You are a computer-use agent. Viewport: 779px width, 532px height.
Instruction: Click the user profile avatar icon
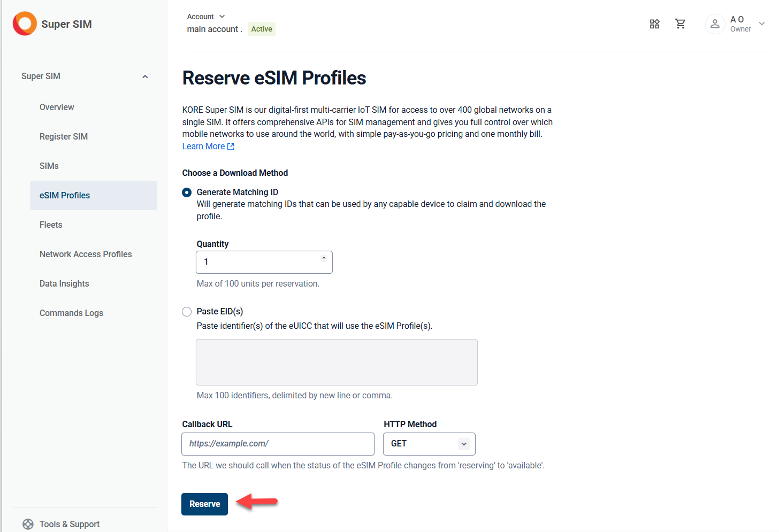click(715, 24)
